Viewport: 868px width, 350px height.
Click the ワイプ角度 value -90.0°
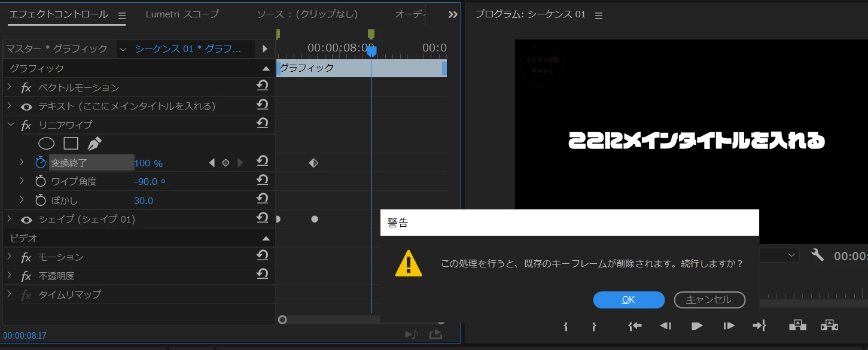coord(150,182)
